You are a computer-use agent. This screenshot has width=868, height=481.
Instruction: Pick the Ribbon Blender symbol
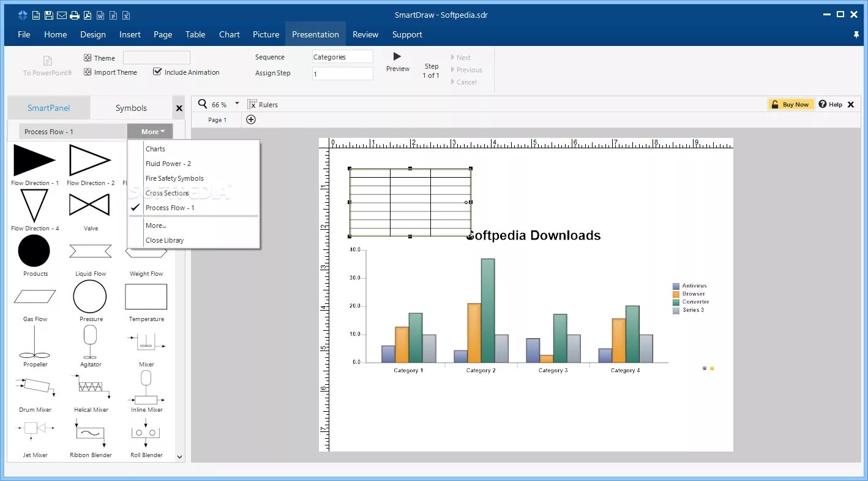coord(91,437)
